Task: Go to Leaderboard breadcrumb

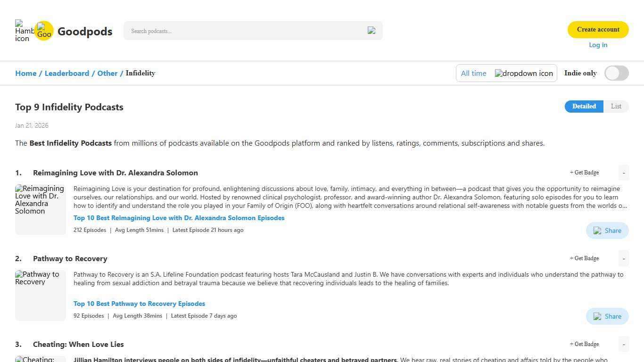Action: pyautogui.click(x=66, y=73)
